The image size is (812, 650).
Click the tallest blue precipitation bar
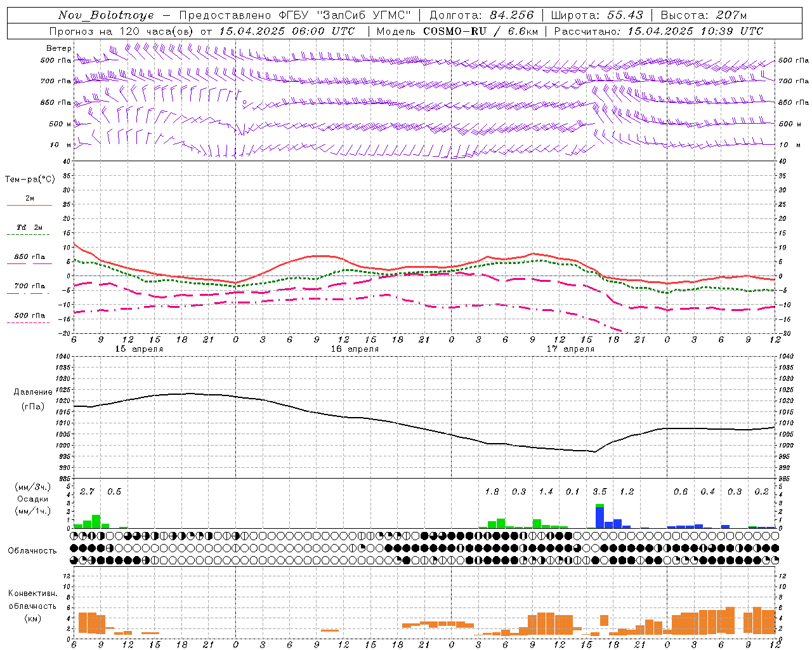(599, 518)
